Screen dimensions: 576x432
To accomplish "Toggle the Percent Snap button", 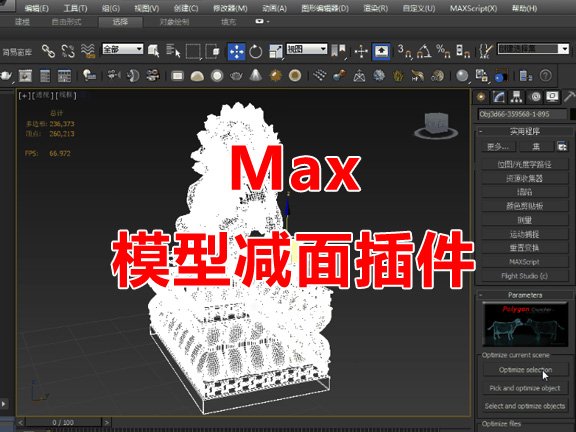I will pos(443,51).
